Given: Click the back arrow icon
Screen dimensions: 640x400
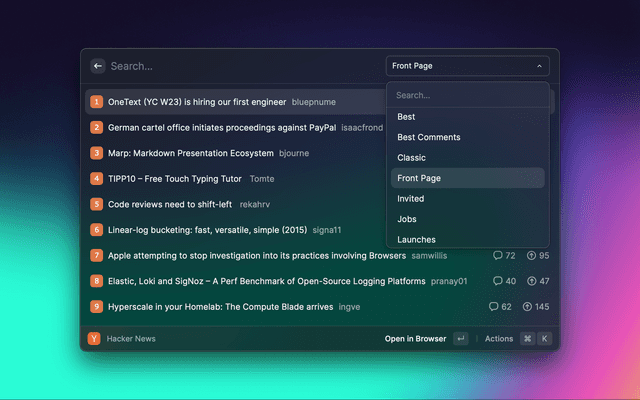Looking at the screenshot, I should pos(98,66).
